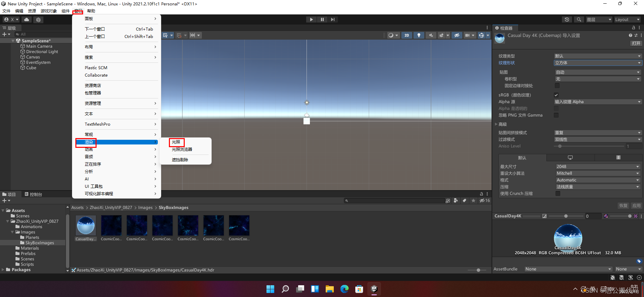Open the 过滤模式 dropdown showing 双线性
This screenshot has height=297, width=644.
(x=598, y=139)
